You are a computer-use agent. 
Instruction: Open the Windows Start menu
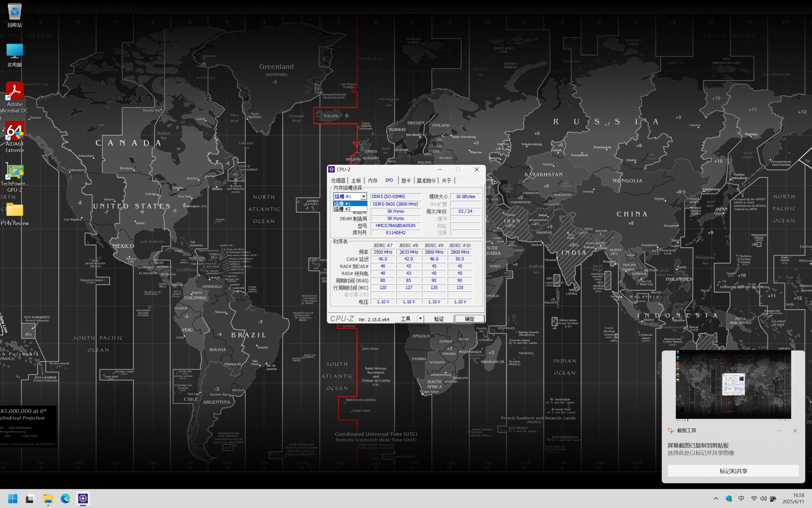[x=13, y=498]
